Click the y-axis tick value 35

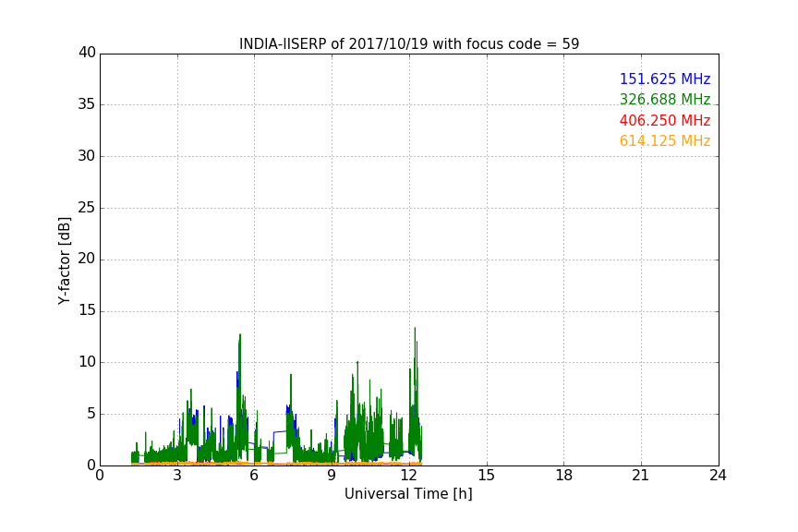(x=87, y=104)
